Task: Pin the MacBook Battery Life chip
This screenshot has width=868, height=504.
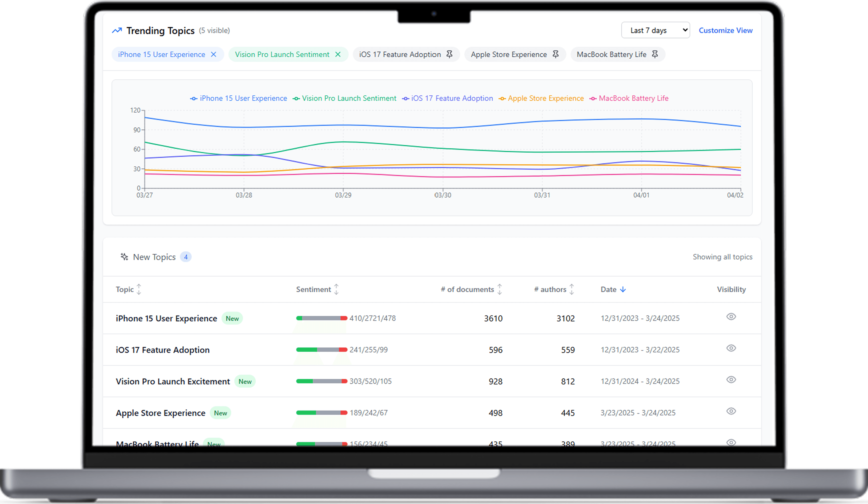Action: [x=655, y=54]
